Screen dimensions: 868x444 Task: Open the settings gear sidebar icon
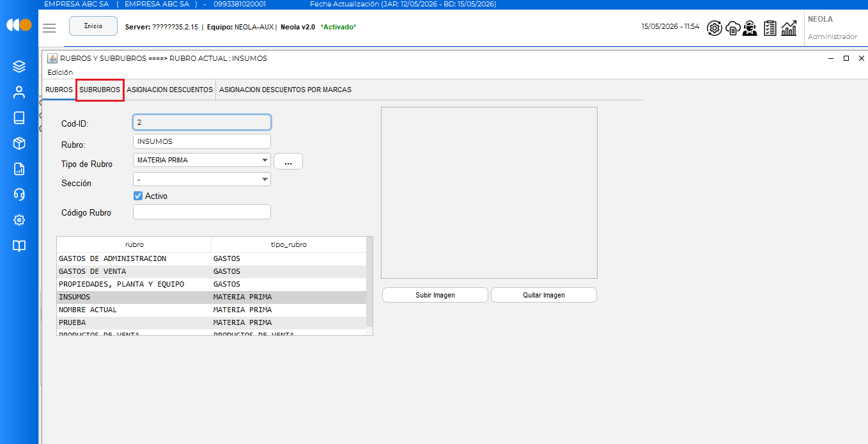(x=19, y=220)
